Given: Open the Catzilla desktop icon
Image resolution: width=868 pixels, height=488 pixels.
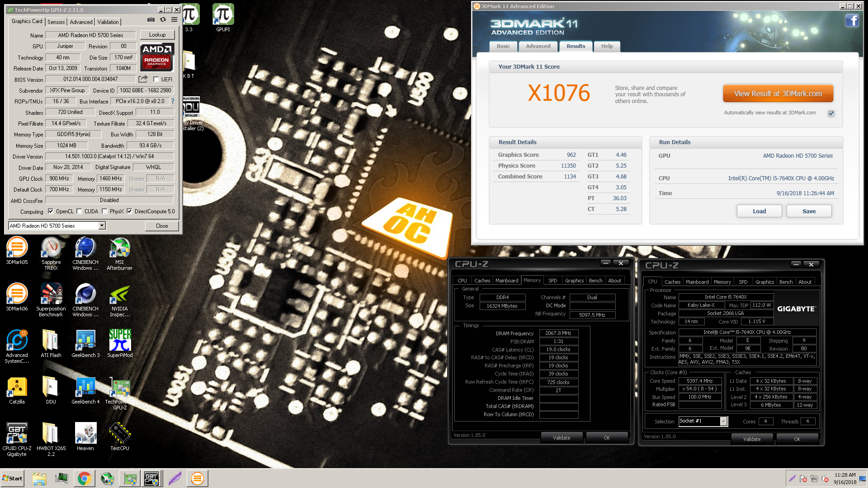Looking at the screenshot, I should point(17,390).
